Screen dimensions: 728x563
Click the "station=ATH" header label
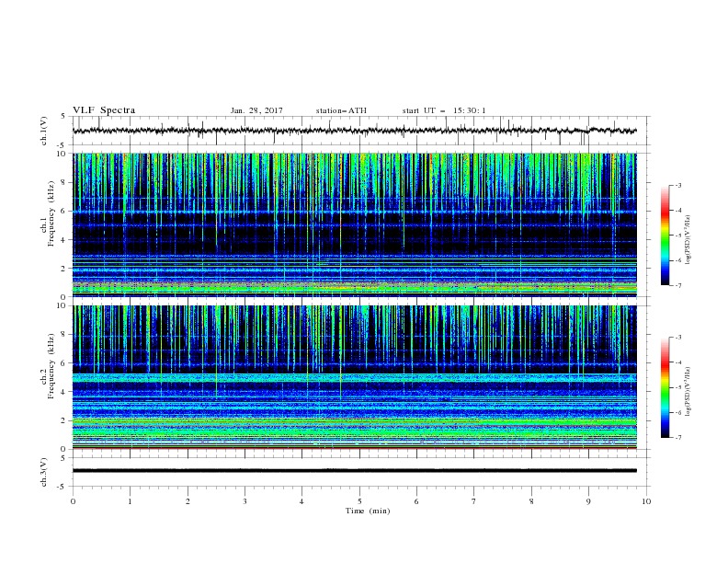(x=341, y=110)
